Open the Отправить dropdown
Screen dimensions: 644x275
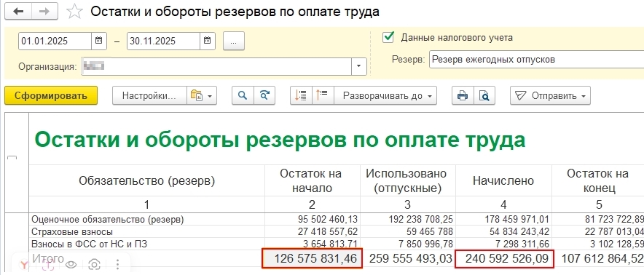(x=550, y=95)
